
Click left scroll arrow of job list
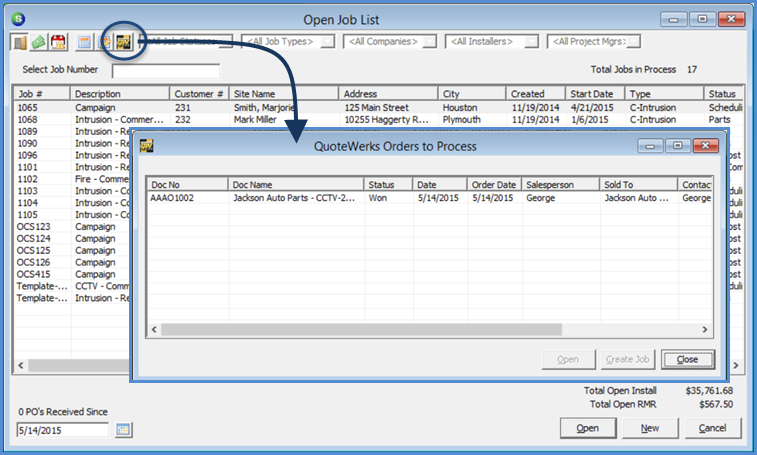(x=21, y=365)
